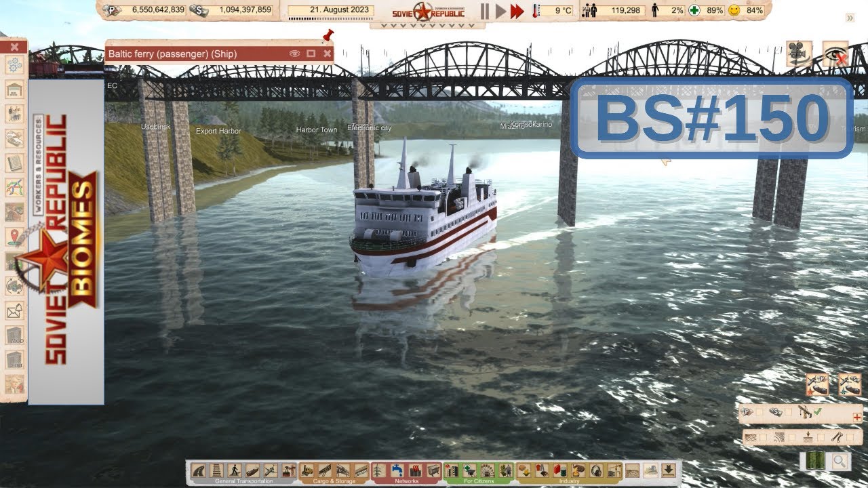Set game to normal play speed
Screen dimensions: 868x488
[500, 10]
